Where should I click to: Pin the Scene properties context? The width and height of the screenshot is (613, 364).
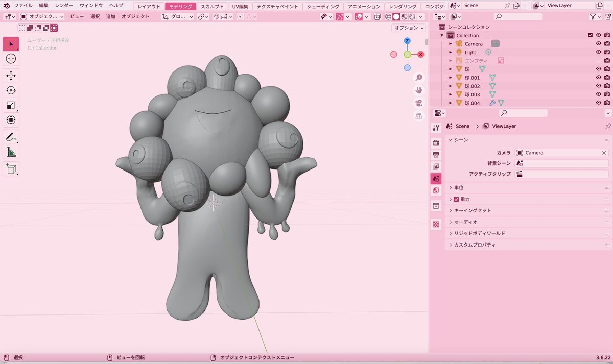[608, 126]
